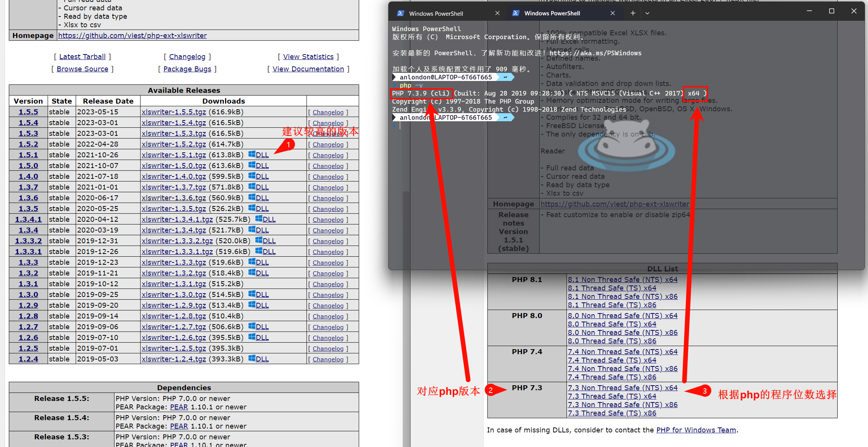868x447 pixels.
Task: Click the PowerShell icon on the second tab
Action: tap(516, 13)
